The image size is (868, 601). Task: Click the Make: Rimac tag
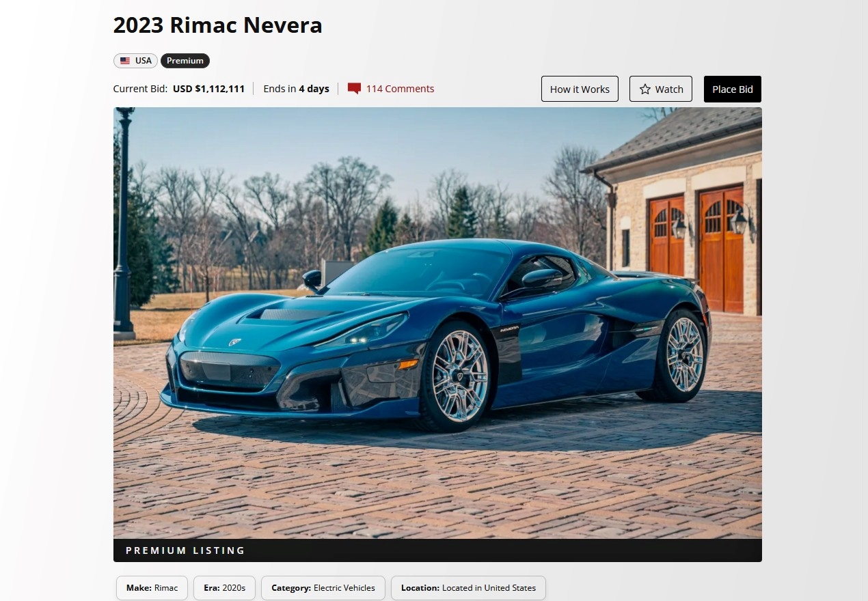[152, 587]
